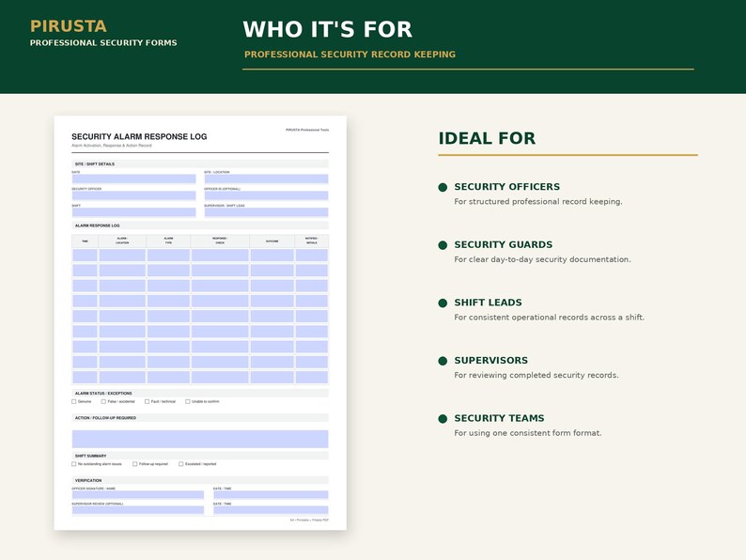Check the Unable to confirm checkbox
The width and height of the screenshot is (746, 560).
188,401
